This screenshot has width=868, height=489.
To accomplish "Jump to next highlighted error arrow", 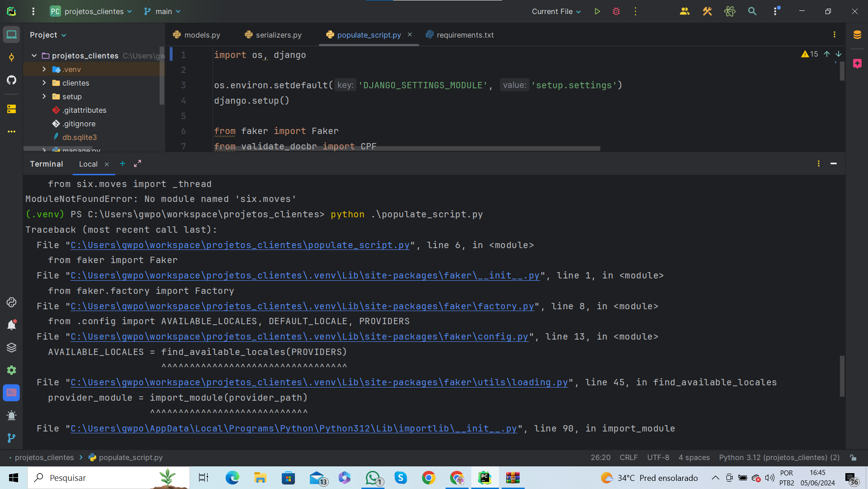I will click(x=839, y=54).
